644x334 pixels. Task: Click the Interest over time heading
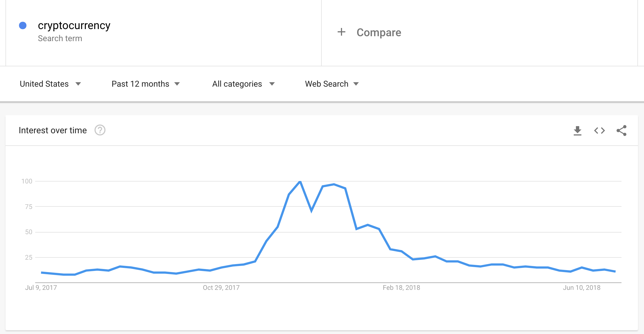(x=53, y=130)
